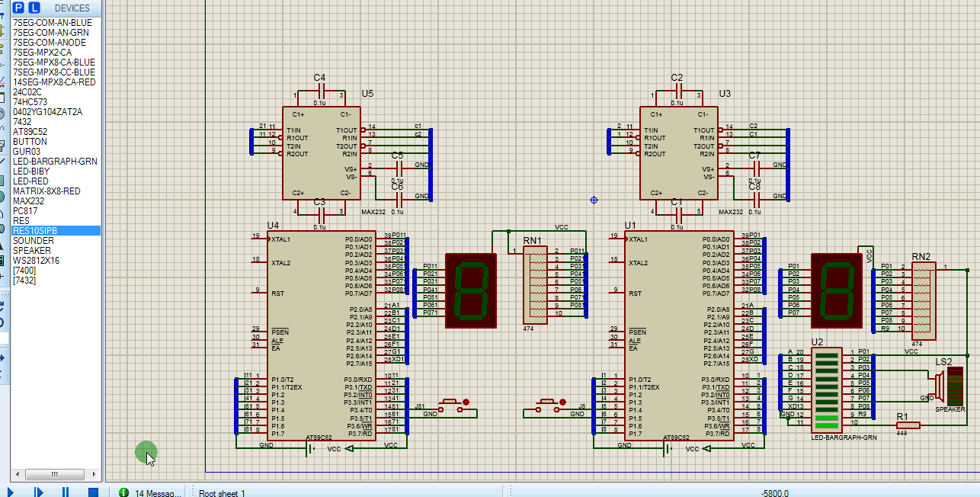Select SOUNDER from the devices list

[34, 241]
